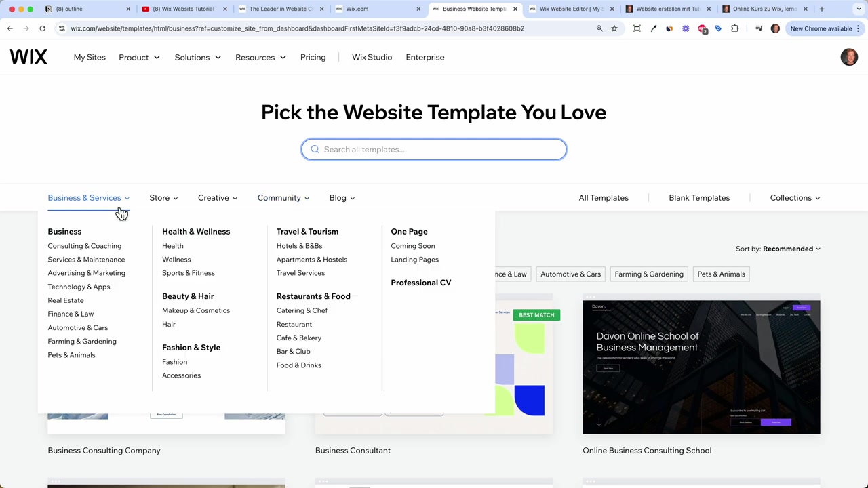Viewport: 868px width, 488px height.
Task: Click the color picker eyedropper extension
Action: point(653,28)
